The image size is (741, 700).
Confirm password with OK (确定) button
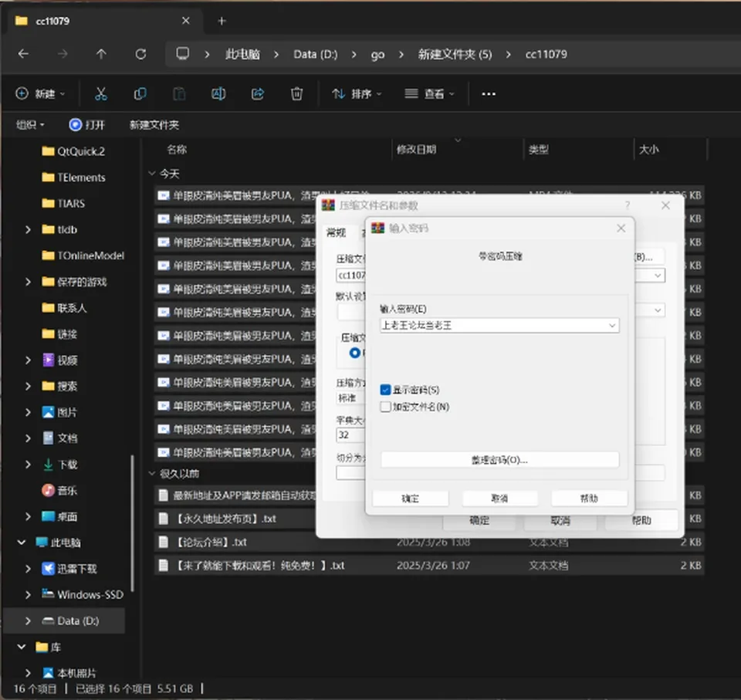(x=410, y=498)
